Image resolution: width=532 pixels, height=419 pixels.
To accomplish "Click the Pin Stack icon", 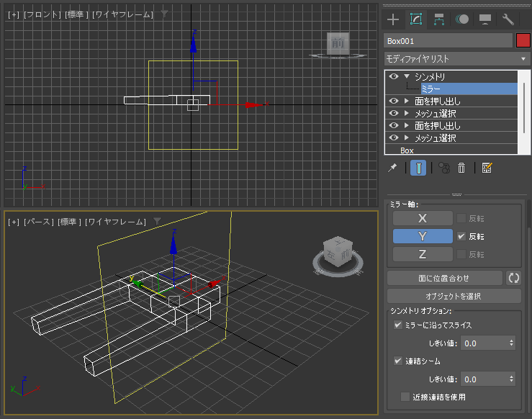I will click(392, 168).
